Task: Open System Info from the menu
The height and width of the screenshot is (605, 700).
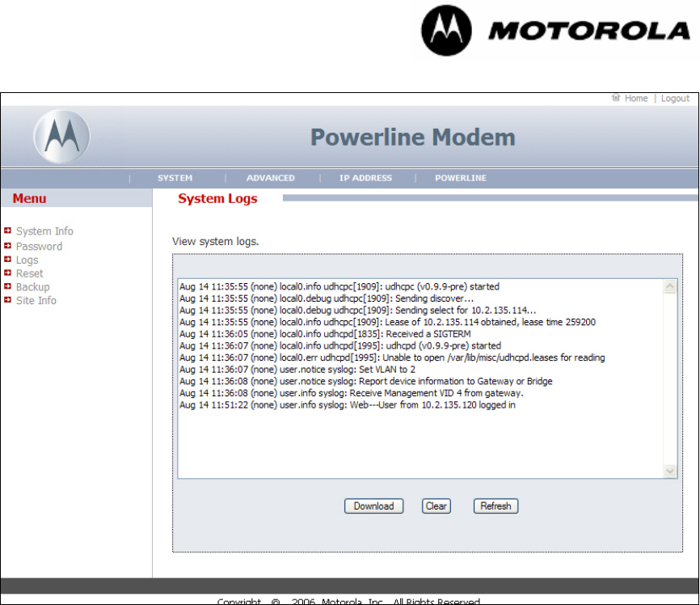Action: [x=44, y=231]
